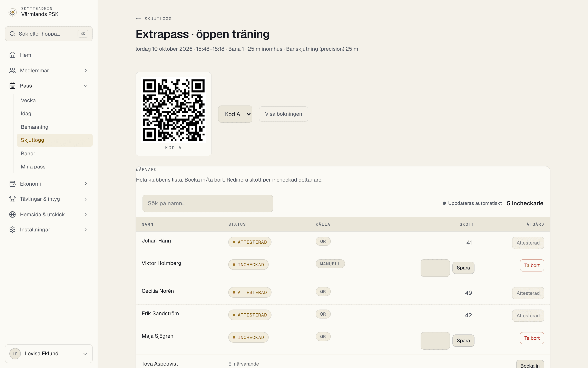
Task: Open the Idag submenu item
Action: point(55,114)
